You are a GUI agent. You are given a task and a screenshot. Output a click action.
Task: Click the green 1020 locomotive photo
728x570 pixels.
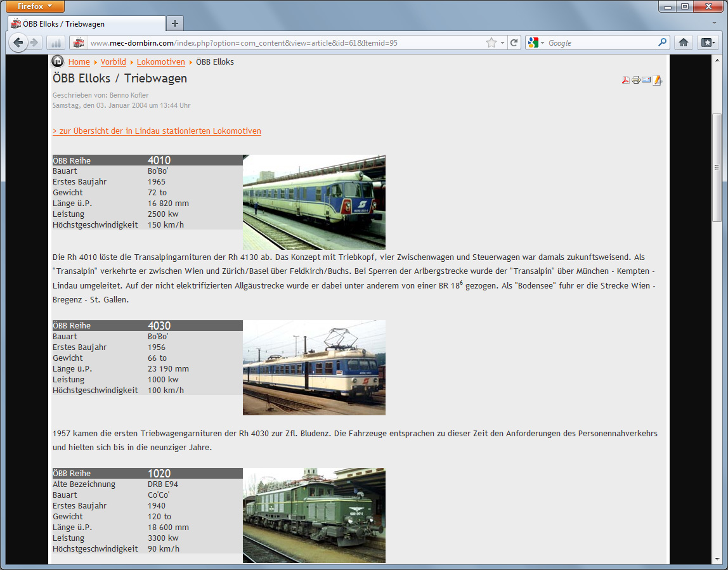point(314,515)
